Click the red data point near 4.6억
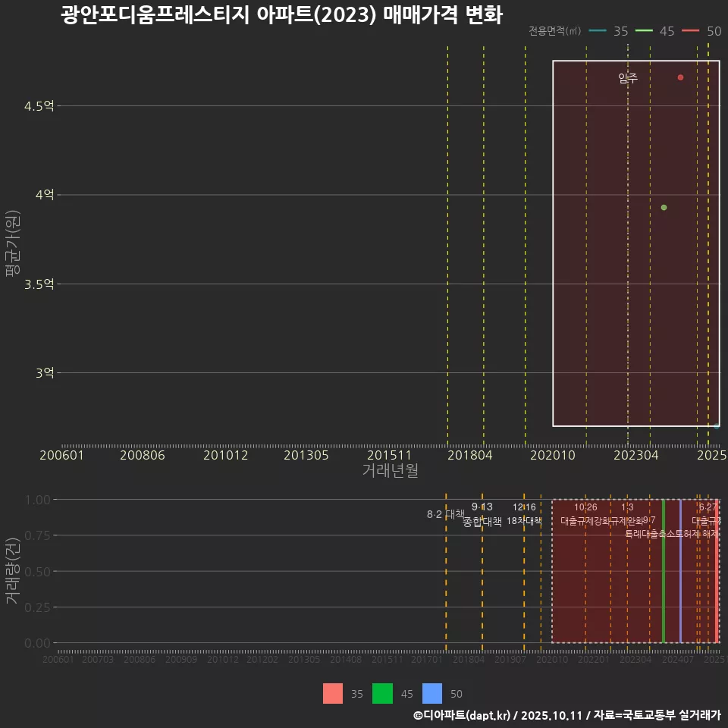 coord(680,77)
